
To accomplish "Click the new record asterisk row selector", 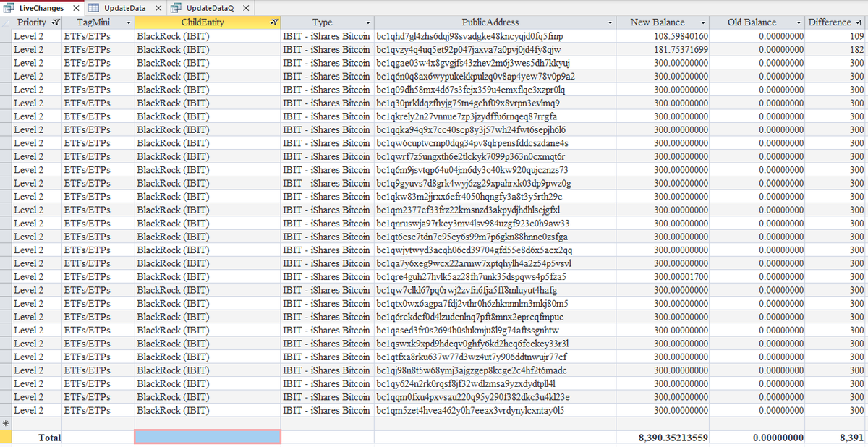I will [x=7, y=423].
